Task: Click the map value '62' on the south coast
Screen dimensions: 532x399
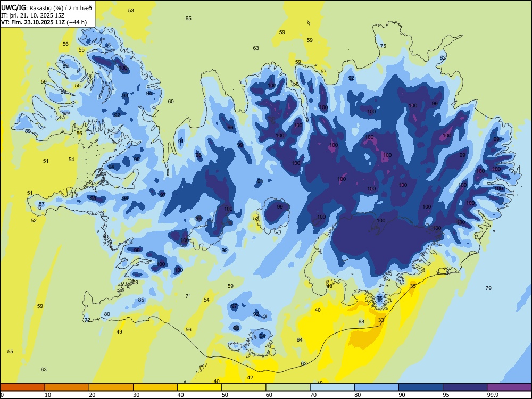Action: coord(304,364)
